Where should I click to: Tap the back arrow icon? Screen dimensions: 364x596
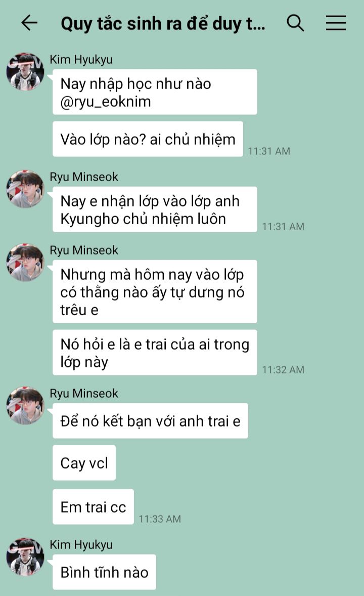pos(29,23)
